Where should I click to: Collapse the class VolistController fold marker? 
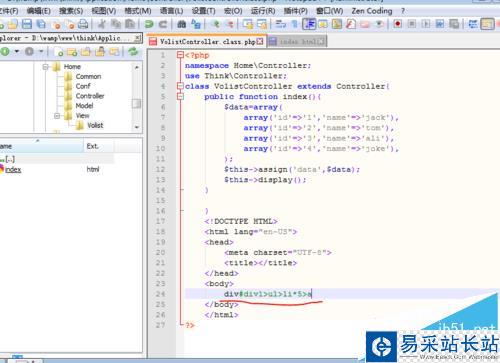coord(180,86)
